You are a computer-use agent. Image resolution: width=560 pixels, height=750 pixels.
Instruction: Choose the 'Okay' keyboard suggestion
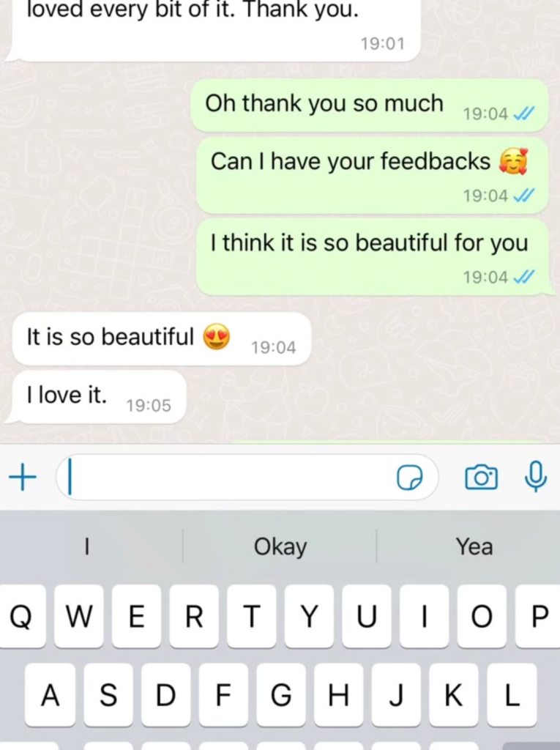tap(280, 546)
